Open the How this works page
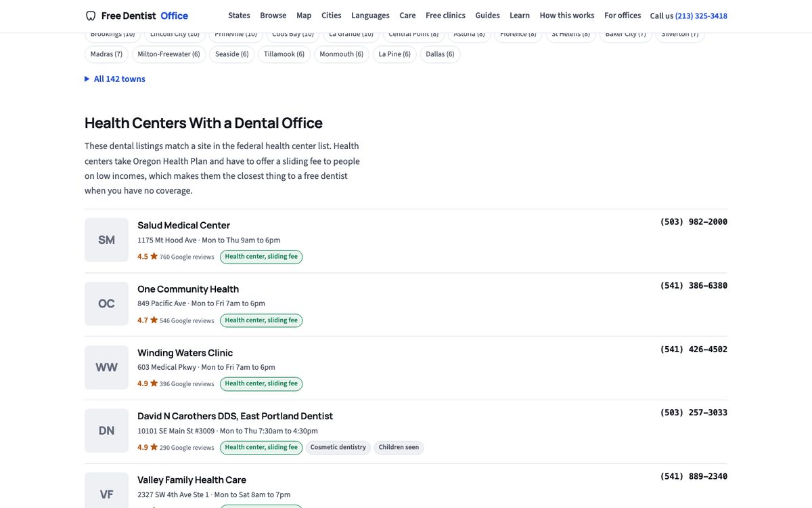This screenshot has width=812, height=508. [x=567, y=16]
